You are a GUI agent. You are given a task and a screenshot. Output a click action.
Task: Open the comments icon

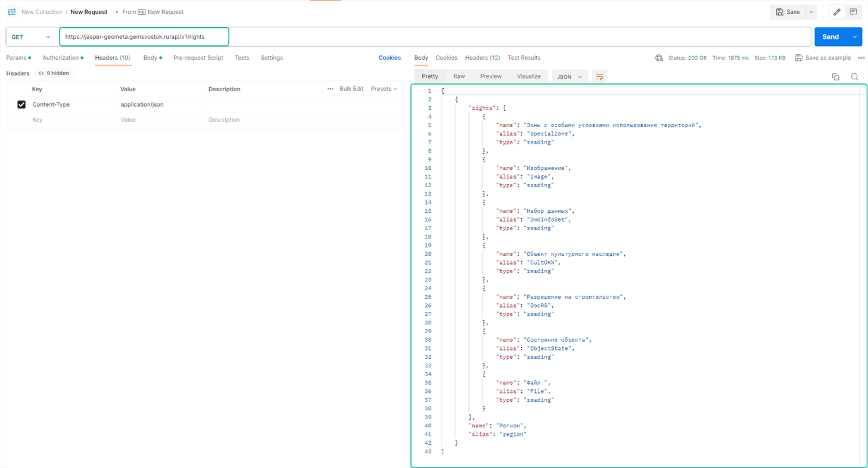click(x=853, y=12)
